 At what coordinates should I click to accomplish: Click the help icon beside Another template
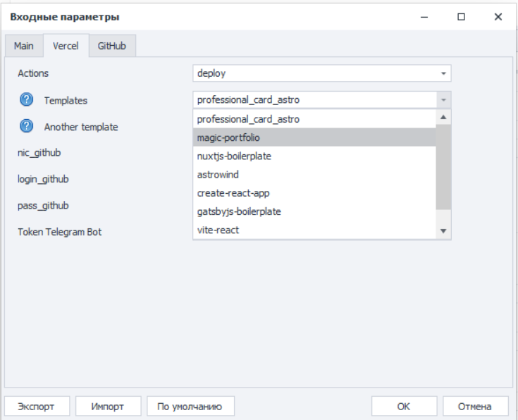tap(27, 127)
